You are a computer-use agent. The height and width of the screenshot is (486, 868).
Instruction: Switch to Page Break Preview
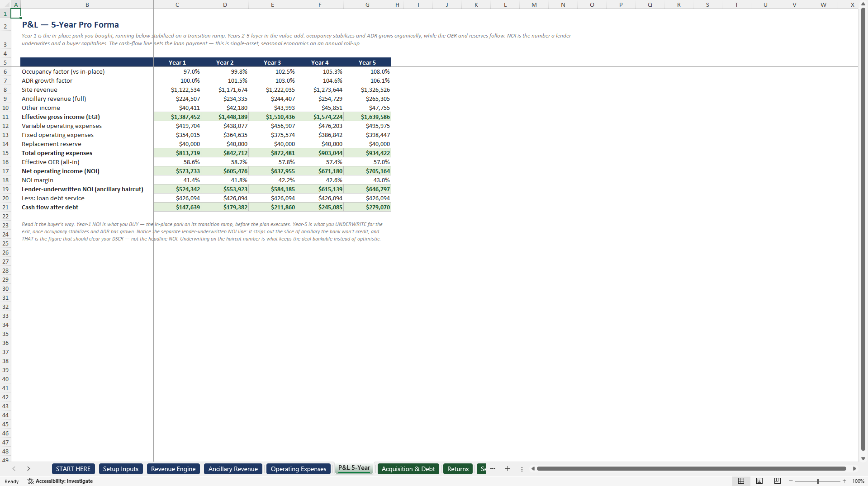778,481
